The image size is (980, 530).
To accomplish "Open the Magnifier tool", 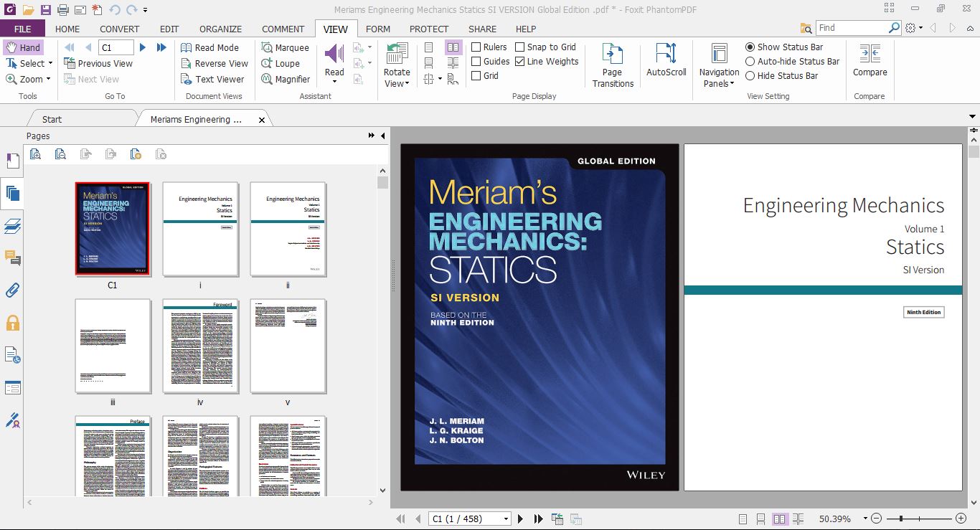I will [x=285, y=79].
